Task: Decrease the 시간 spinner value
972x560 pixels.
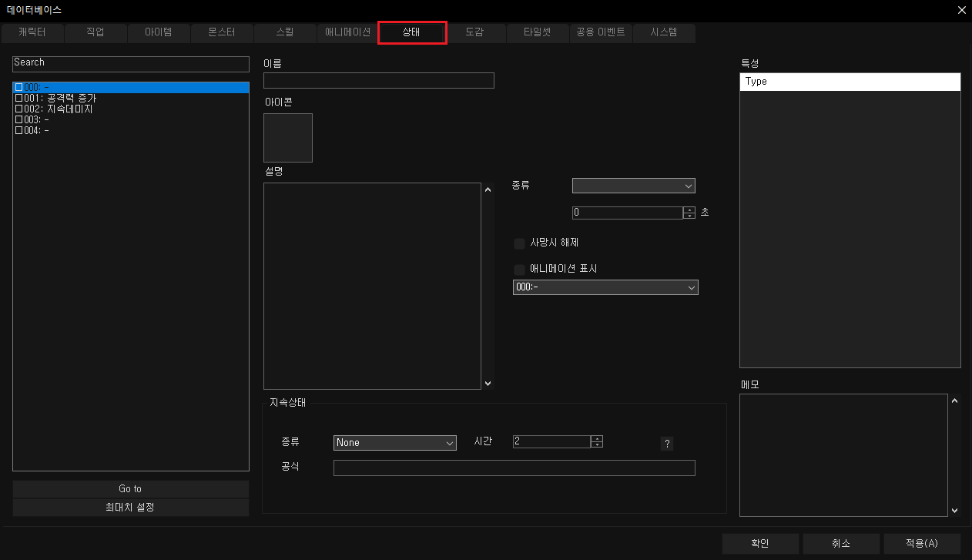Action: [x=596, y=445]
